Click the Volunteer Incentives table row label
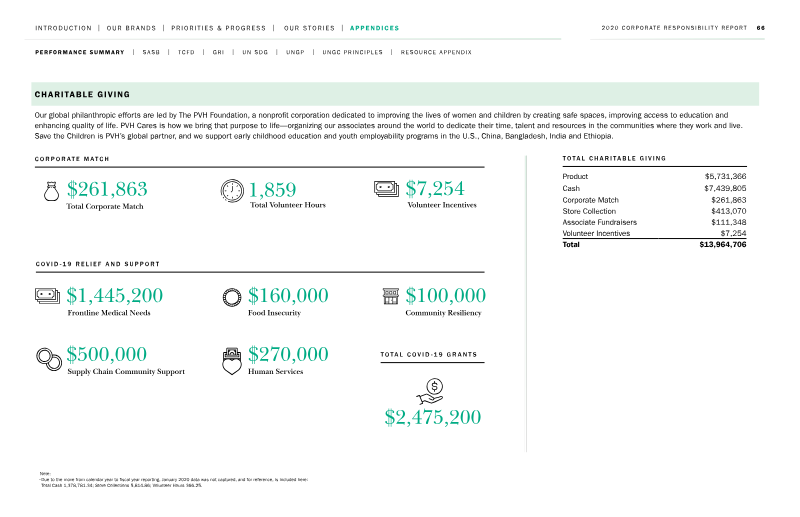The image size is (800, 517). (596, 234)
